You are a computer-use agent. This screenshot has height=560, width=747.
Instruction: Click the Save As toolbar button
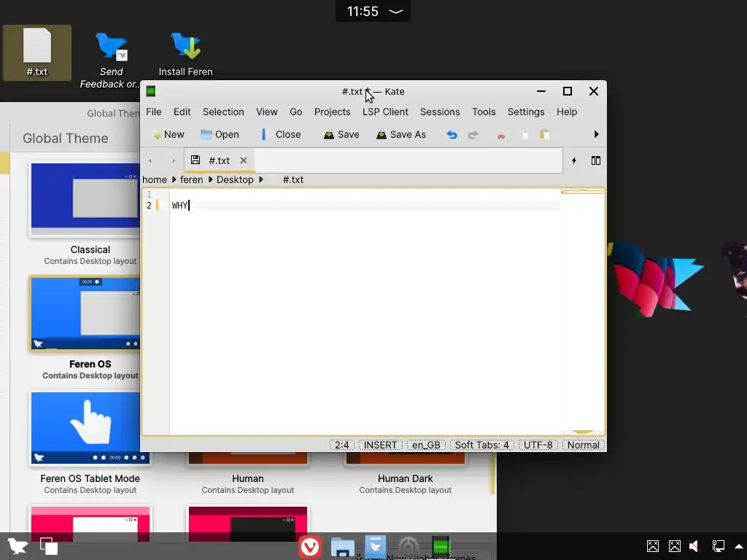[400, 135]
